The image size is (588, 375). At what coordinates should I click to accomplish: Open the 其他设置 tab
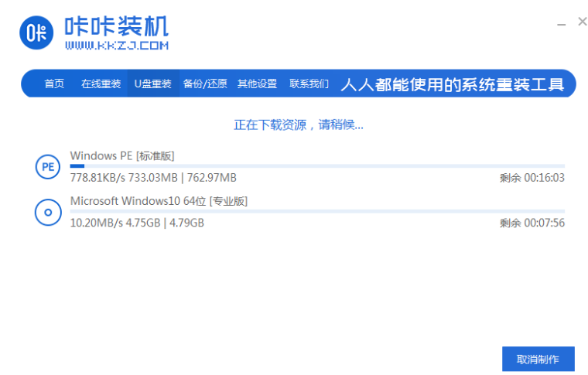tap(257, 84)
